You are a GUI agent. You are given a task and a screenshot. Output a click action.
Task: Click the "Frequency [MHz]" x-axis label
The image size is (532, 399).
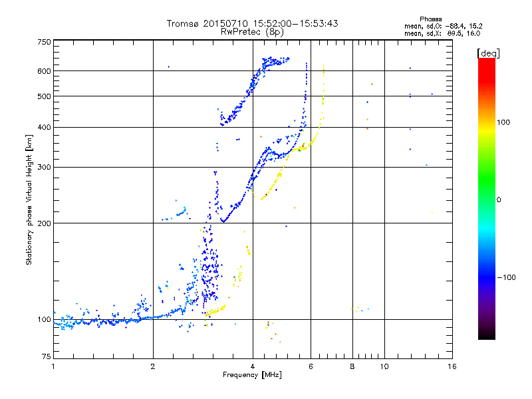[x=252, y=375]
